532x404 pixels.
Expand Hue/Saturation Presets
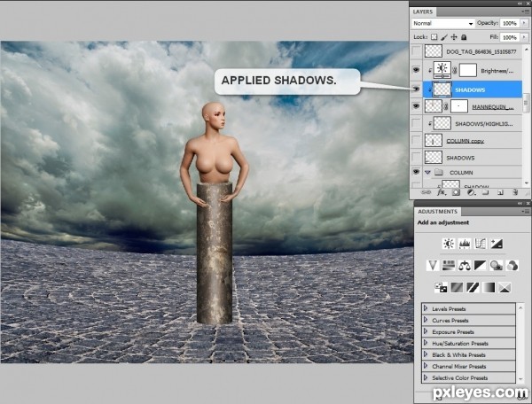click(426, 343)
